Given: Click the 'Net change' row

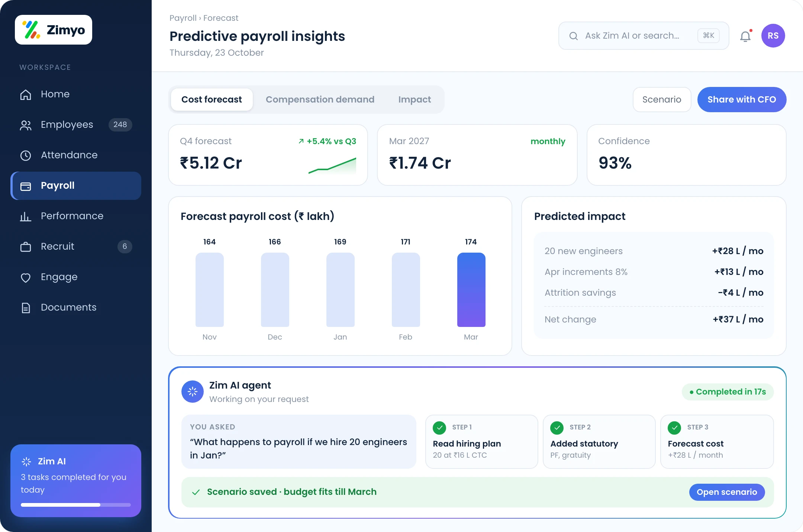Looking at the screenshot, I should pyautogui.click(x=654, y=319).
